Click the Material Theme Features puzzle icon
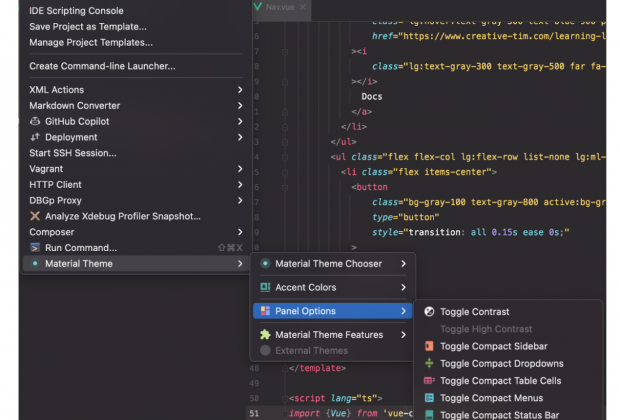Screen dimensions: 620x420 [265, 335]
